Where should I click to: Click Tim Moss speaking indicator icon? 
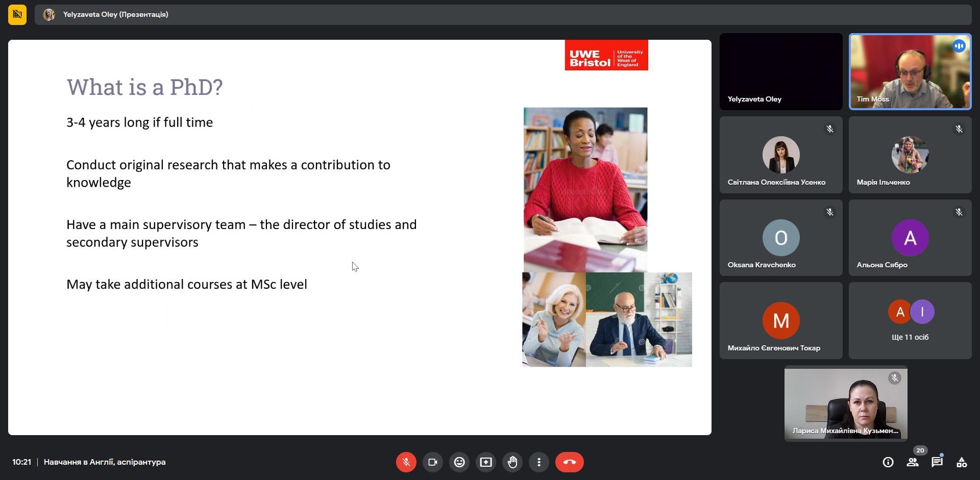[x=959, y=46]
